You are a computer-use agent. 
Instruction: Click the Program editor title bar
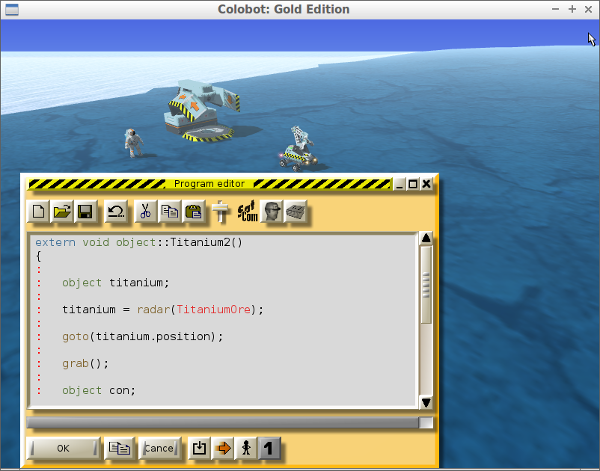coord(209,184)
